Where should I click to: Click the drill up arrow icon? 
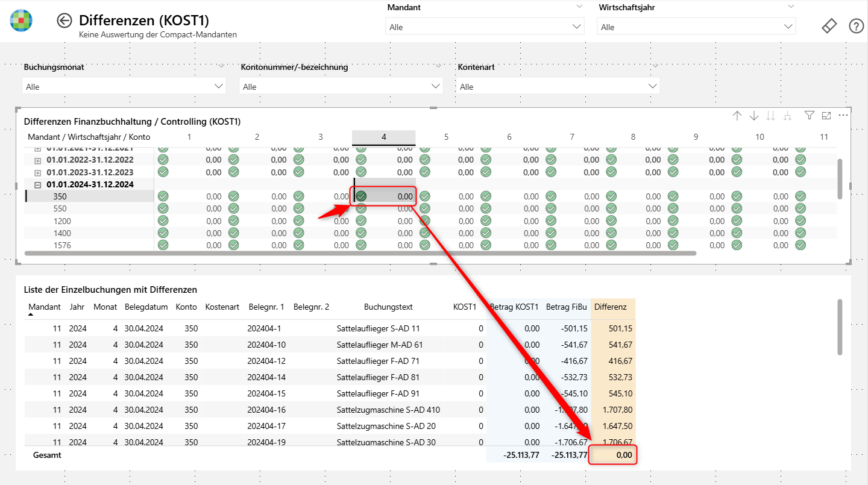click(x=737, y=116)
